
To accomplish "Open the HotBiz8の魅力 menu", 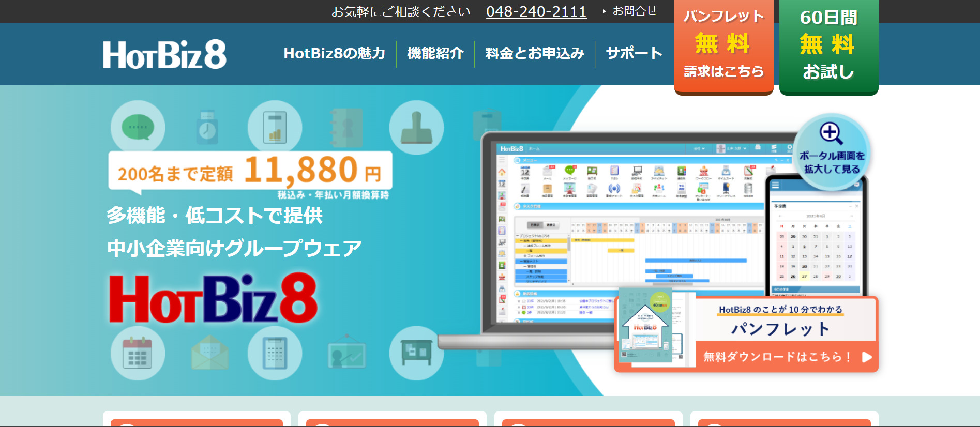I will pos(335,53).
